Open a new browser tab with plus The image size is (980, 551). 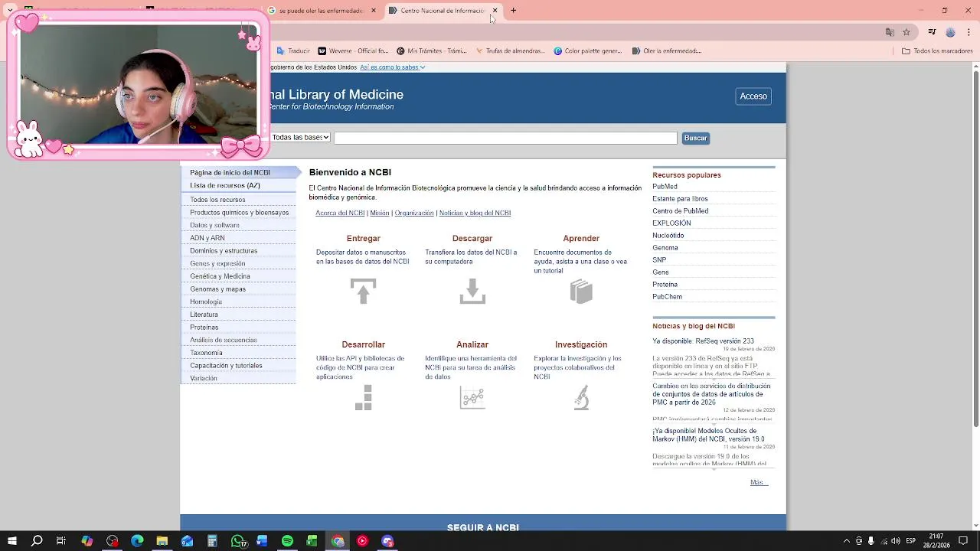513,11
